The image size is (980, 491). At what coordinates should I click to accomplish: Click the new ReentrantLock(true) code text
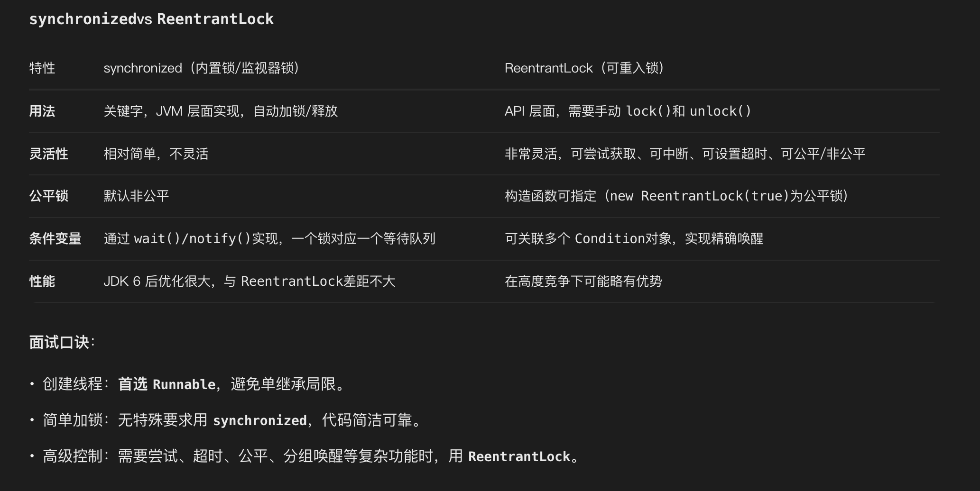point(699,196)
